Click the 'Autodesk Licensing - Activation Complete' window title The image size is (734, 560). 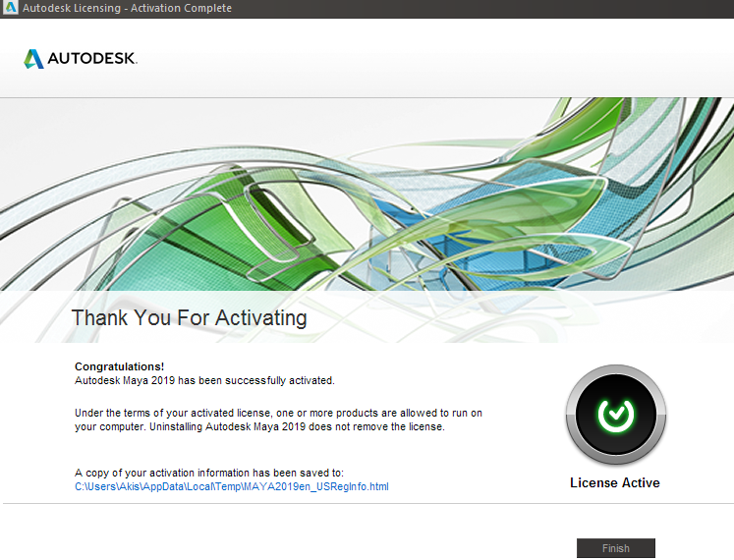127,8
